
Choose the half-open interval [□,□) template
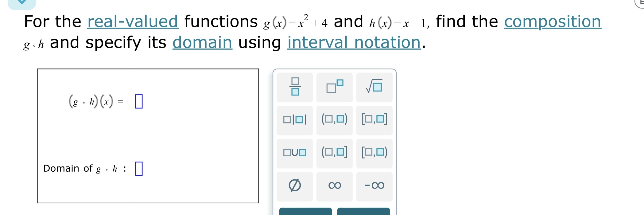pos(374,153)
